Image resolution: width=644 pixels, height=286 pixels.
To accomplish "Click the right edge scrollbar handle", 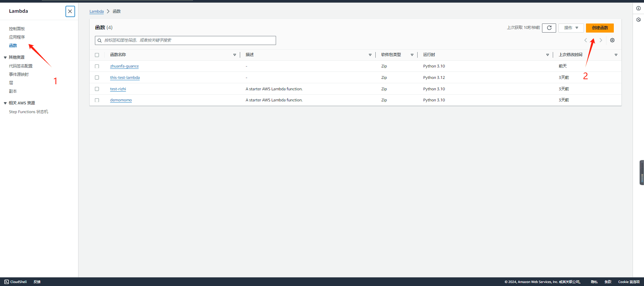I will [642, 173].
